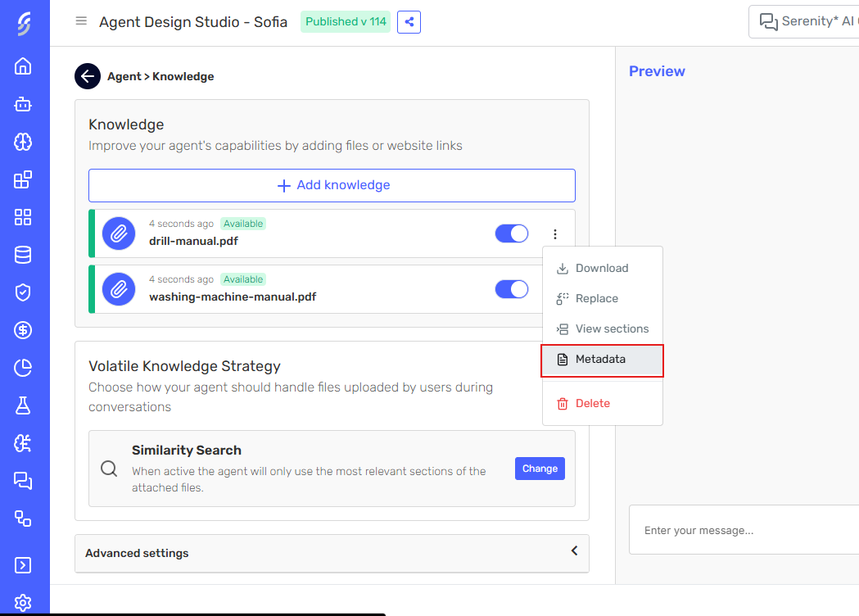
Task: Go back with the black arrow button
Action: click(x=88, y=76)
